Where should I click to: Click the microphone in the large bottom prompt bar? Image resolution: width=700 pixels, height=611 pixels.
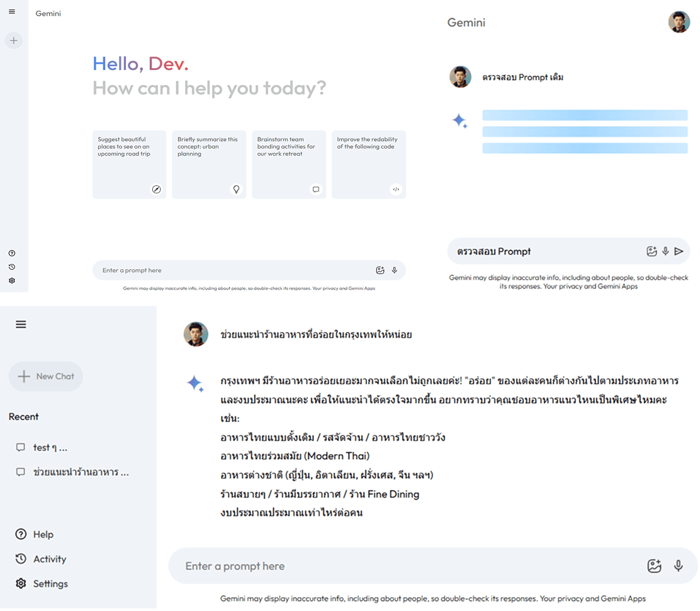(678, 566)
